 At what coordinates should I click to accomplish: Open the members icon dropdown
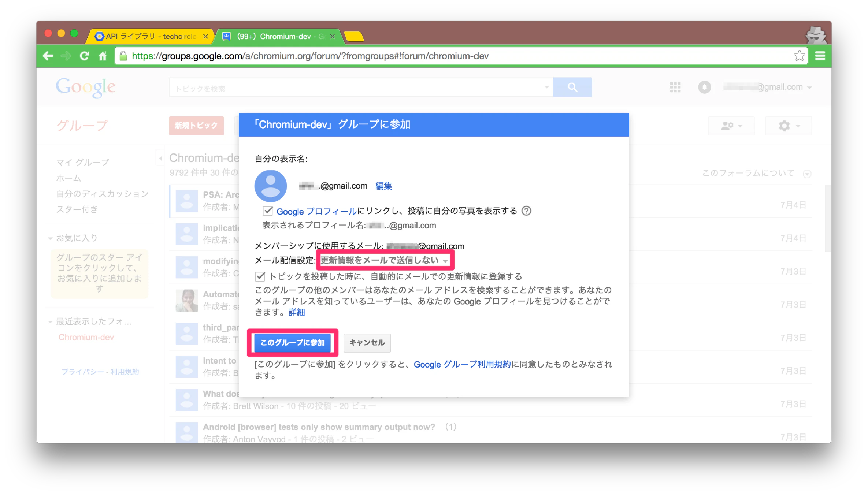(731, 126)
